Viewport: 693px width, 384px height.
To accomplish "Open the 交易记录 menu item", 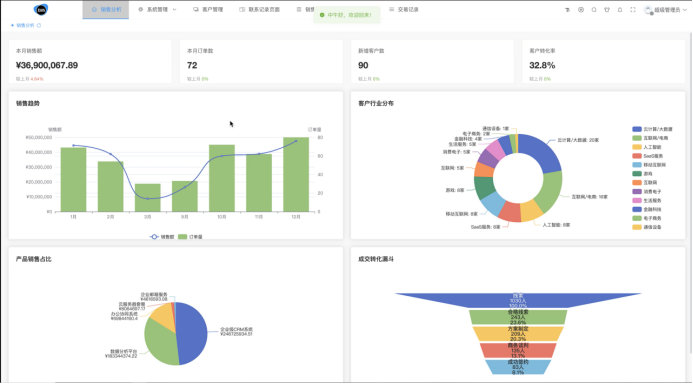I will pos(404,9).
